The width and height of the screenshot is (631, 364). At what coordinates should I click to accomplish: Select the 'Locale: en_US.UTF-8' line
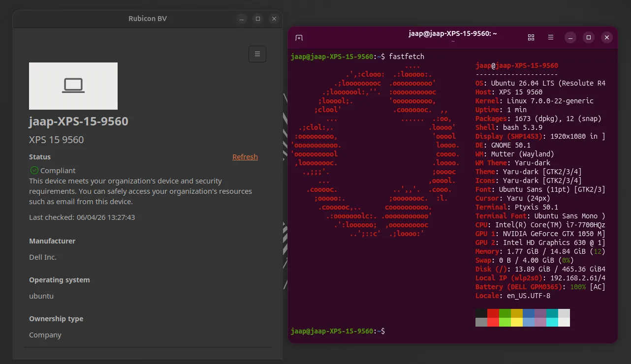click(513, 296)
